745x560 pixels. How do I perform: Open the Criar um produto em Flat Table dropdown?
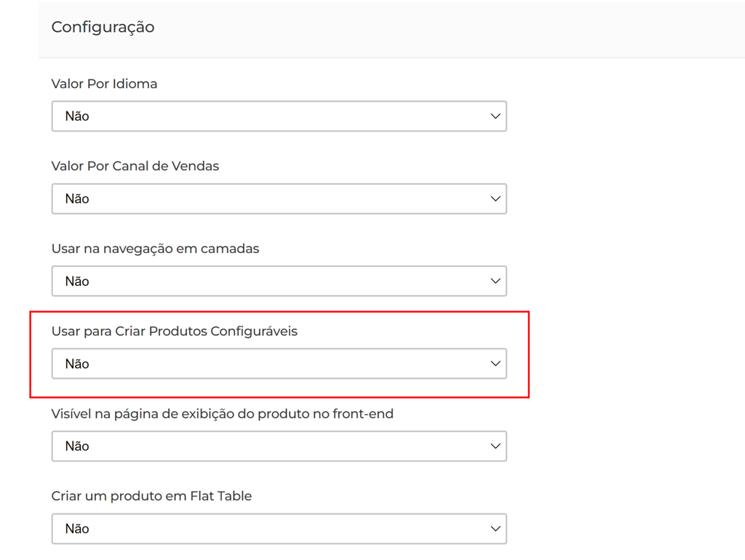(x=279, y=529)
